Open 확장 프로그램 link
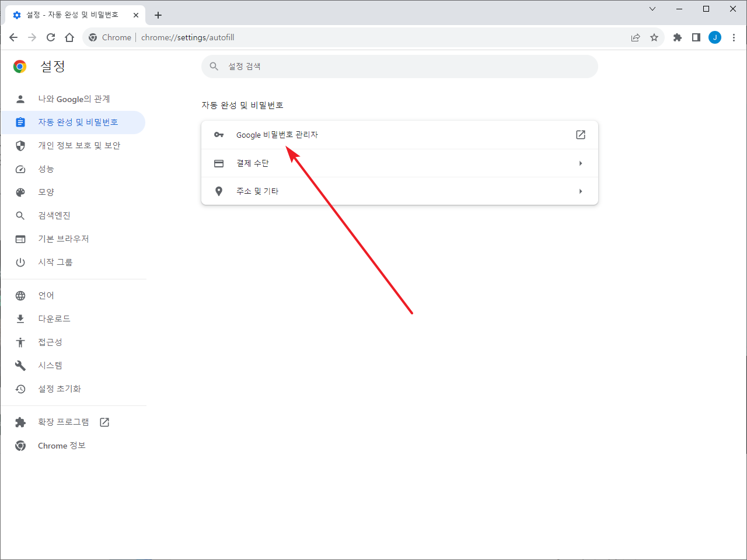 pyautogui.click(x=73, y=422)
